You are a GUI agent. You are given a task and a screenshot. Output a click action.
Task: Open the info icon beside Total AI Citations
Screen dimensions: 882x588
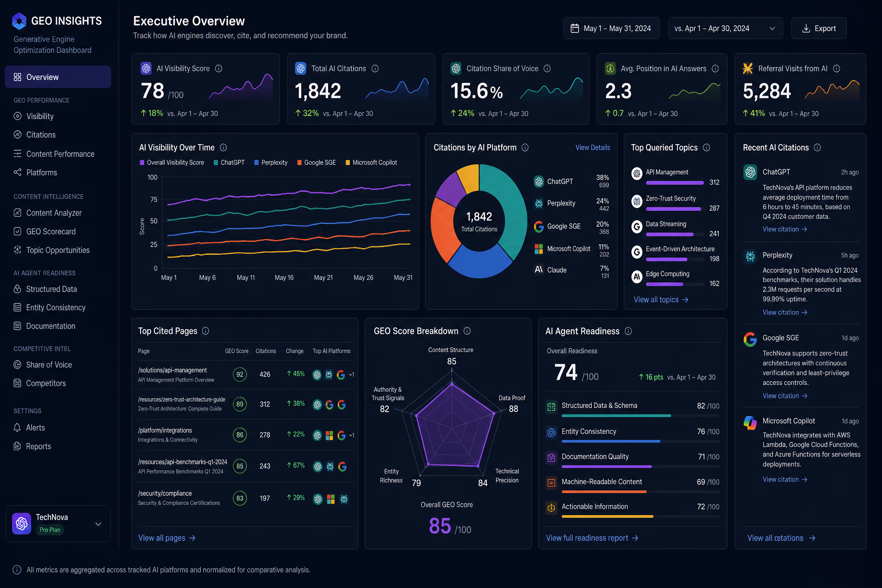coord(375,68)
